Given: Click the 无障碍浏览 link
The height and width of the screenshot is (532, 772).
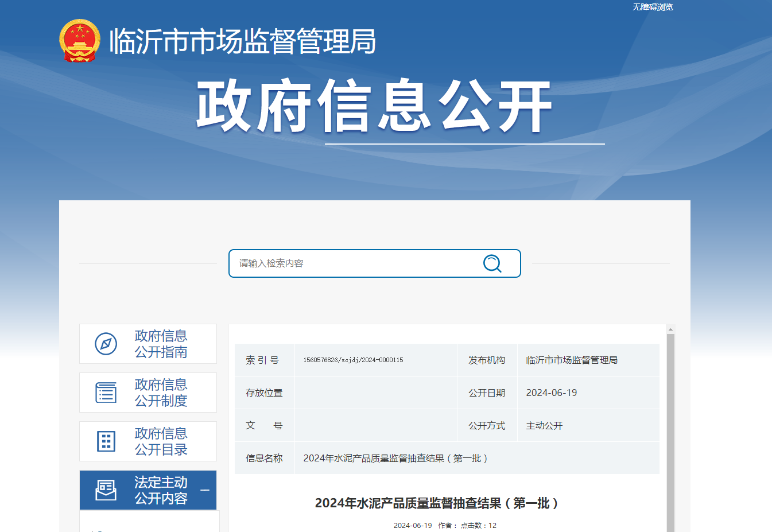Looking at the screenshot, I should 653,7.
